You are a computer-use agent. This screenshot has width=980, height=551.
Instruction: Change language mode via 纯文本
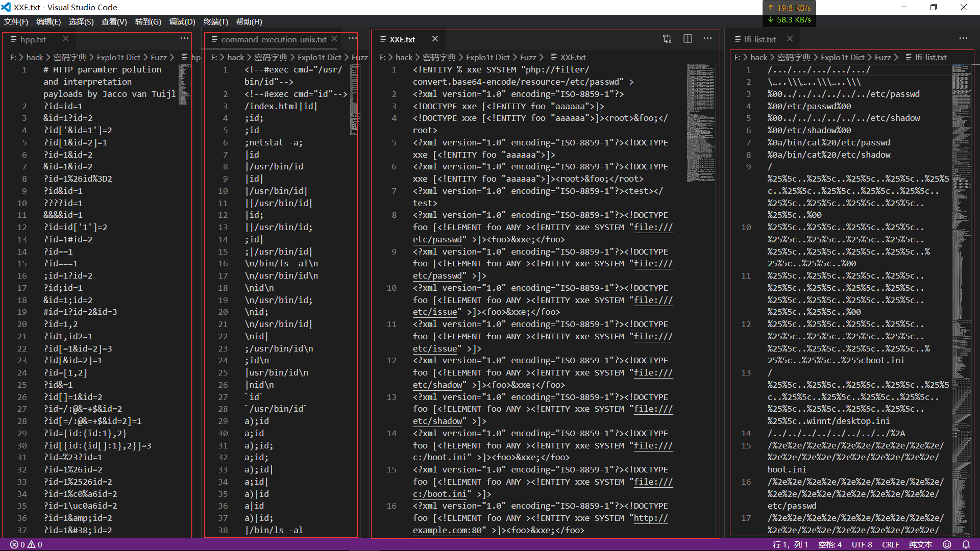(920, 544)
